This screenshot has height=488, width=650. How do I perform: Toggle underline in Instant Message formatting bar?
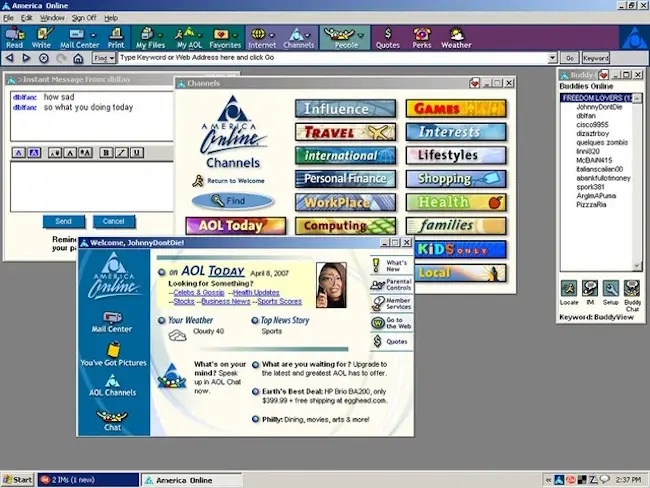click(x=137, y=153)
